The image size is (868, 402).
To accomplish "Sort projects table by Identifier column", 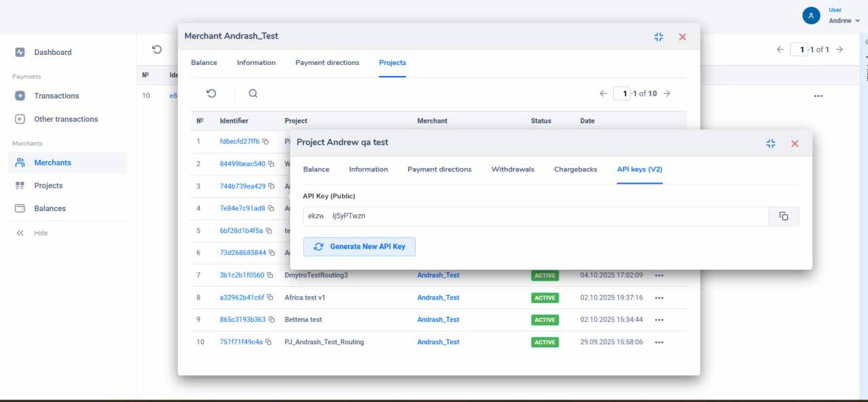I will [234, 121].
